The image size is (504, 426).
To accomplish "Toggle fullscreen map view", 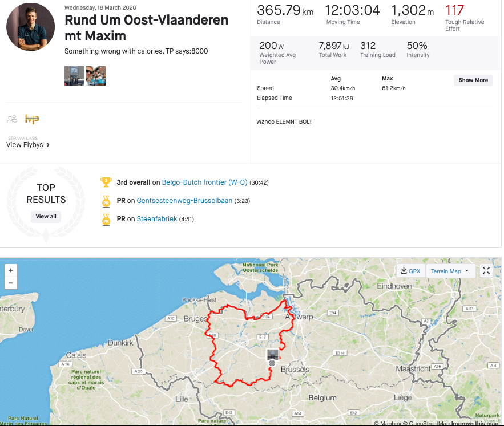I will (486, 271).
